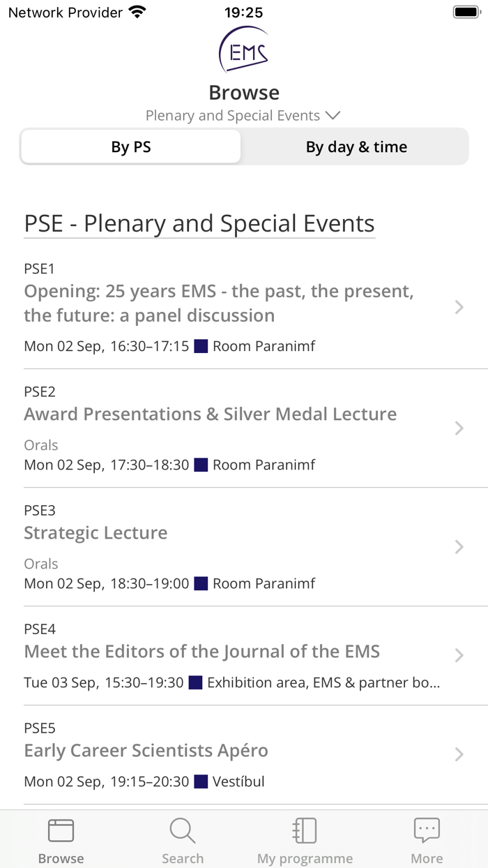This screenshot has width=488, height=868.
Task: Open the 'Plenary and Special Events' dropdown
Action: [244, 115]
